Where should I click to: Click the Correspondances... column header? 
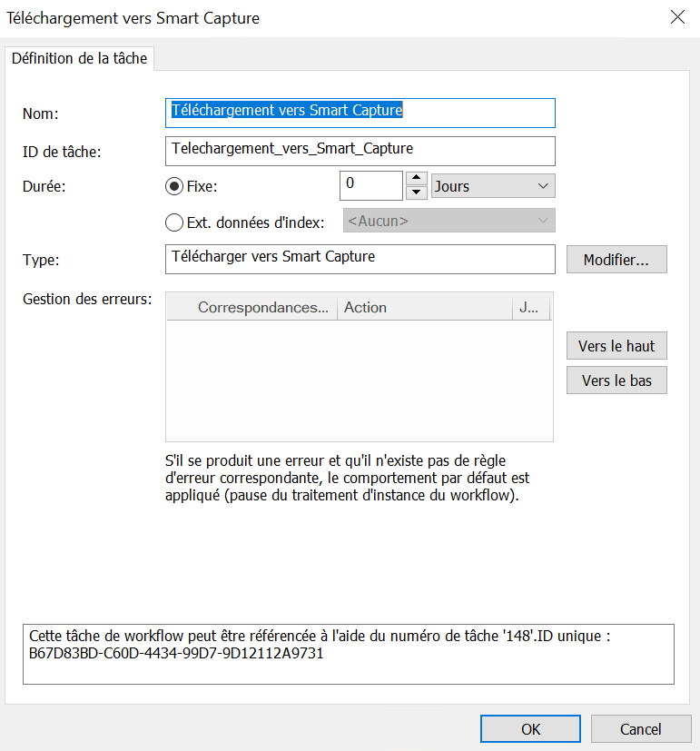click(x=252, y=307)
